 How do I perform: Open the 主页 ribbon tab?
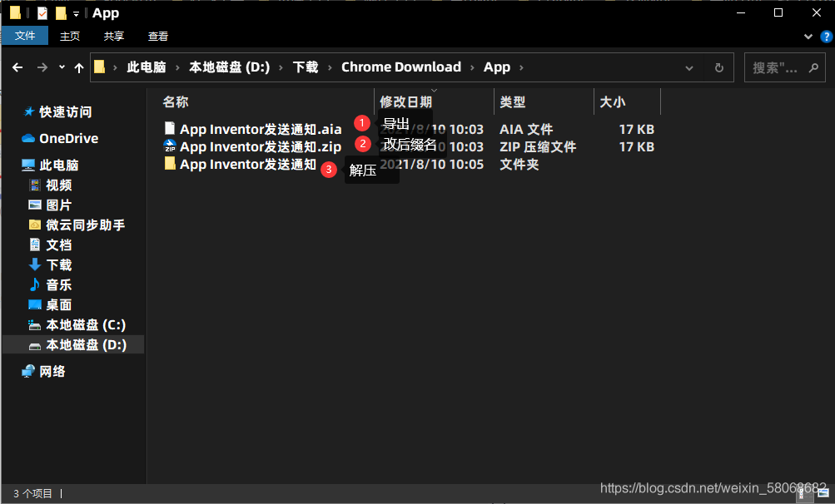click(x=70, y=36)
